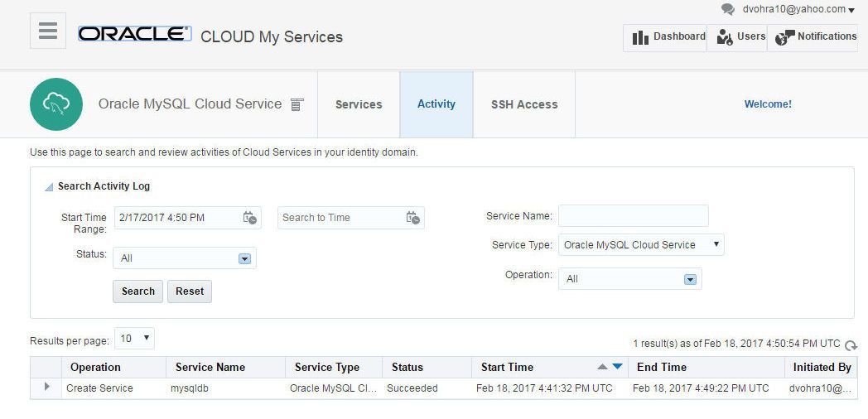Click the End Time column header
The image size is (868, 419).
pos(706,367)
